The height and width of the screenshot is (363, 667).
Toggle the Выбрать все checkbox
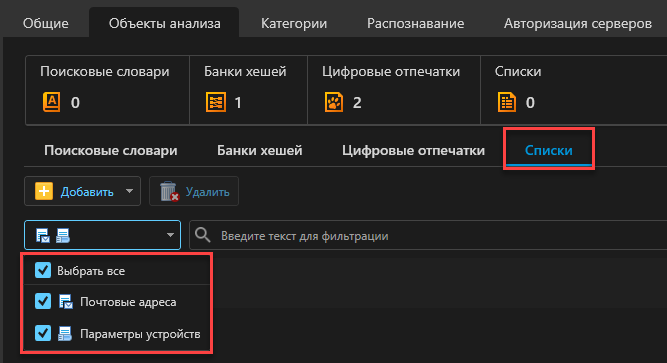click(x=43, y=270)
